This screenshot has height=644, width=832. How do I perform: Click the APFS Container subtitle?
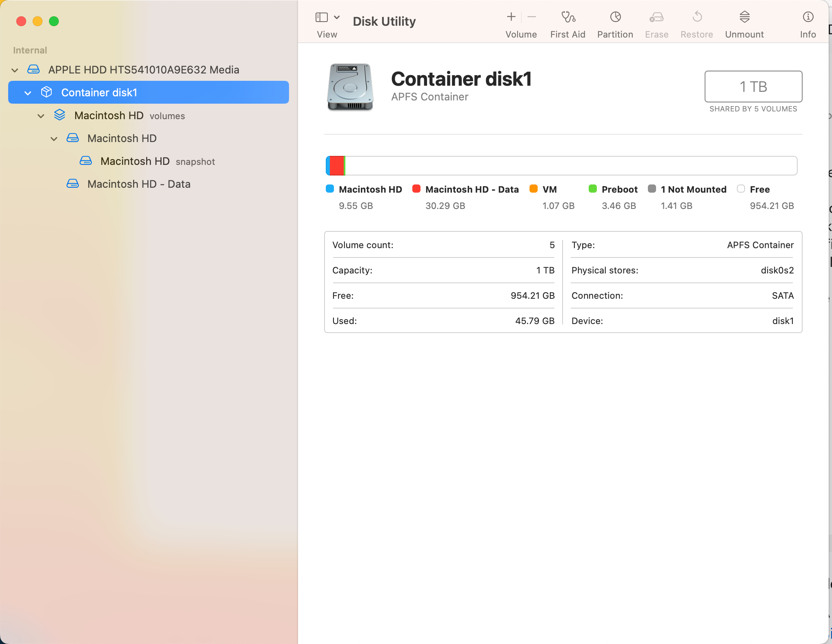[430, 97]
